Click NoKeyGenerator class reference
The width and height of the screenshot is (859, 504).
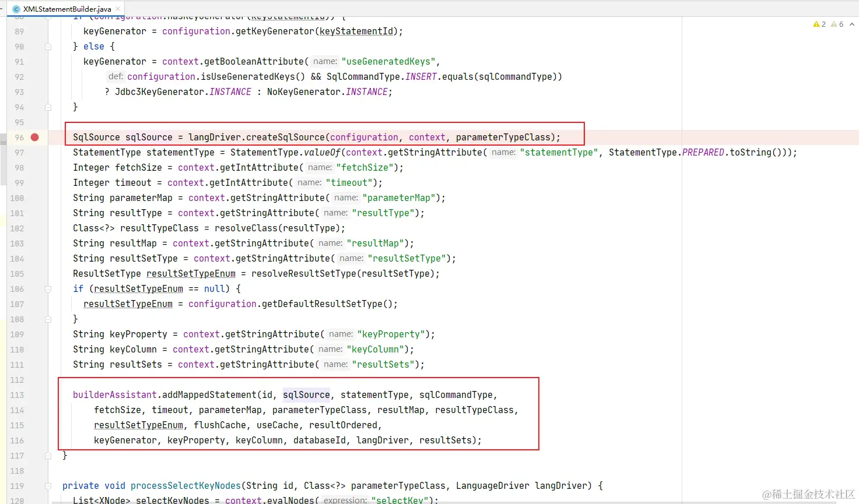point(303,92)
